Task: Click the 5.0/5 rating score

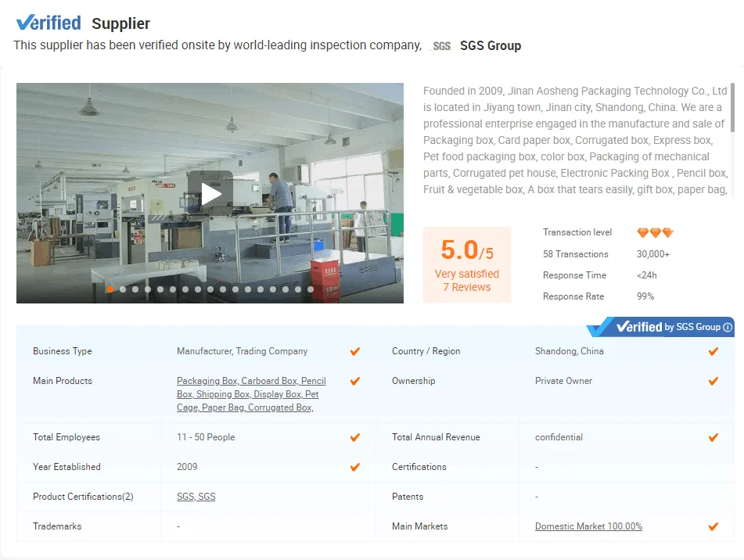Action: pos(467,250)
